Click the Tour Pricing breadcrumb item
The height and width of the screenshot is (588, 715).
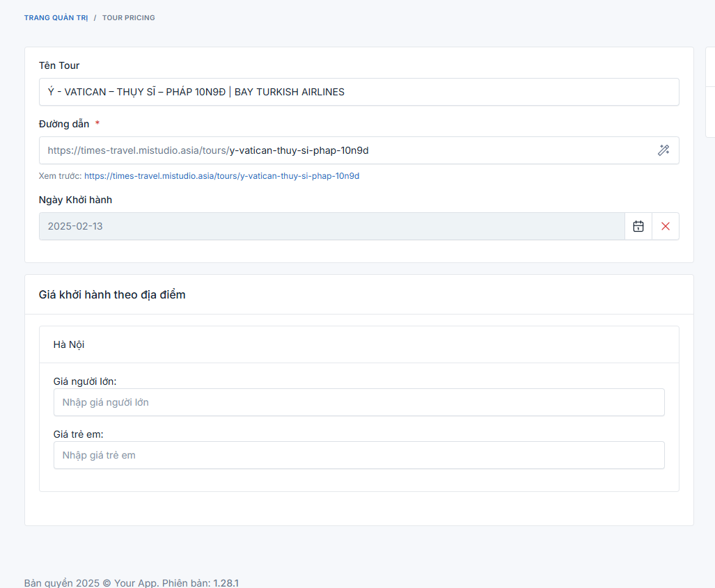(x=128, y=17)
